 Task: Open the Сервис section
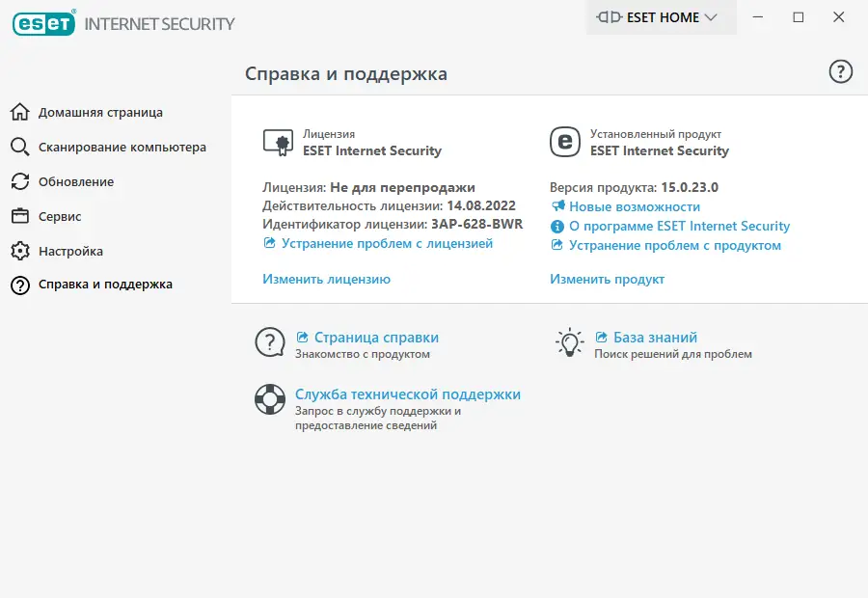click(60, 216)
